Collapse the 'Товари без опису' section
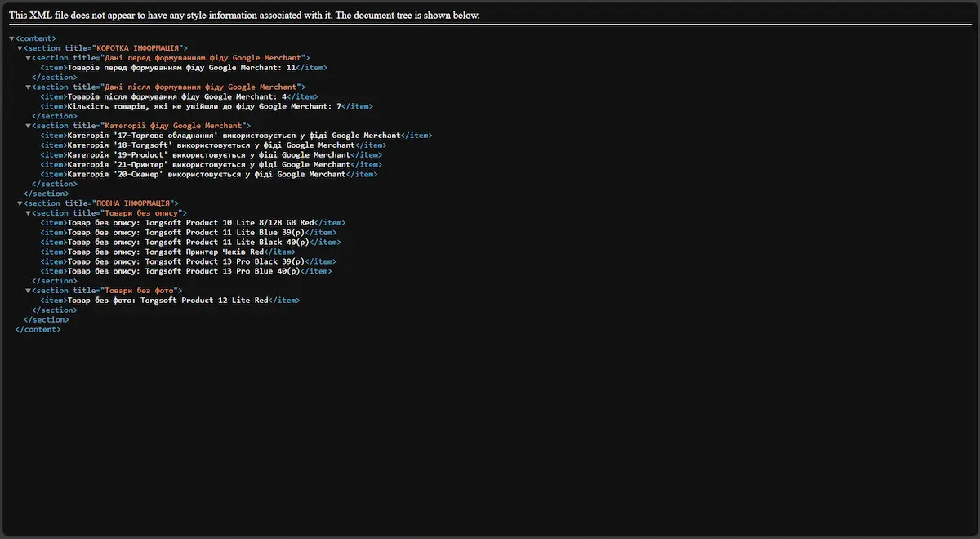Screen dimensions: 980x539 [x=28, y=213]
